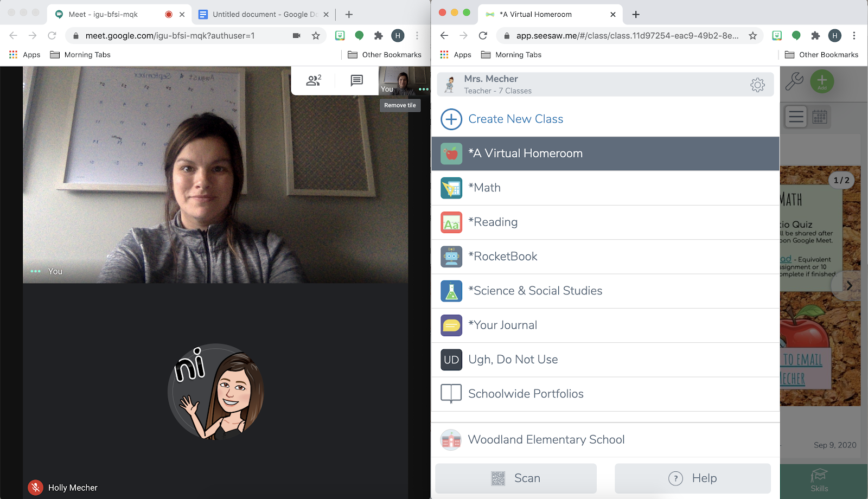Open Morning Tabs folder in Meet window
Screen dimensions: 868x499
tap(80, 55)
